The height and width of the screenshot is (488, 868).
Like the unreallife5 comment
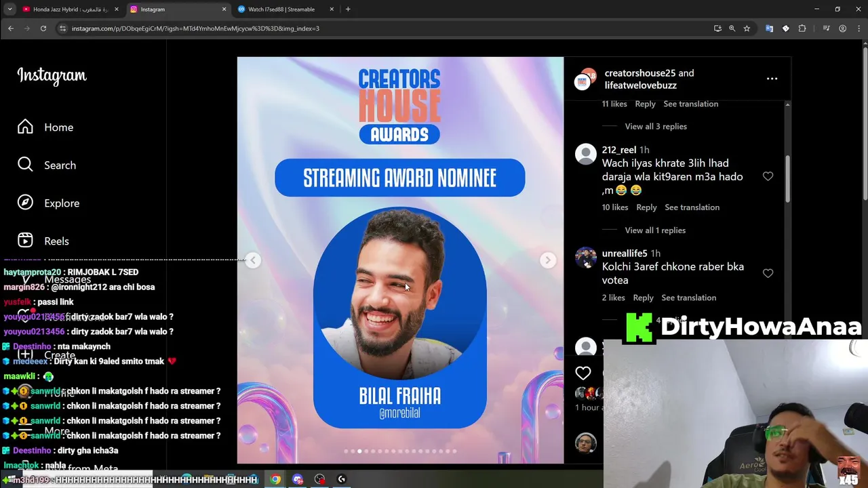768,273
